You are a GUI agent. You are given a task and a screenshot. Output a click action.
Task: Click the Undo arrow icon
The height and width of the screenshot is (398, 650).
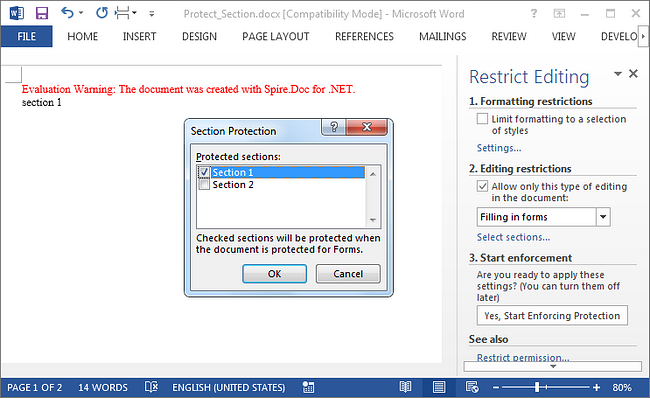67,13
